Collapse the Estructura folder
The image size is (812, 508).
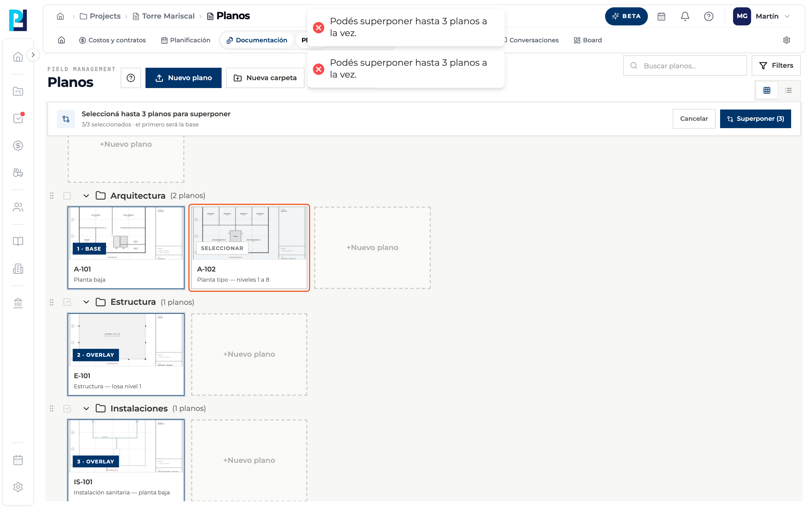pyautogui.click(x=86, y=302)
